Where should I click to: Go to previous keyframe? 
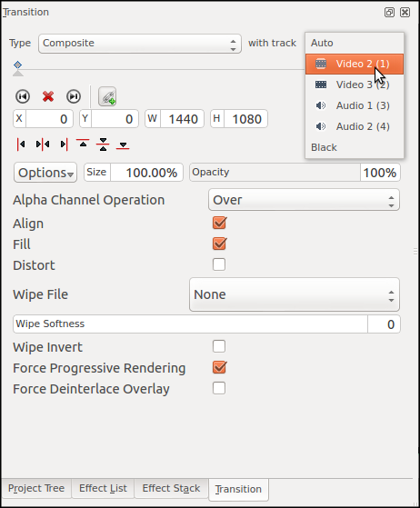(23, 96)
